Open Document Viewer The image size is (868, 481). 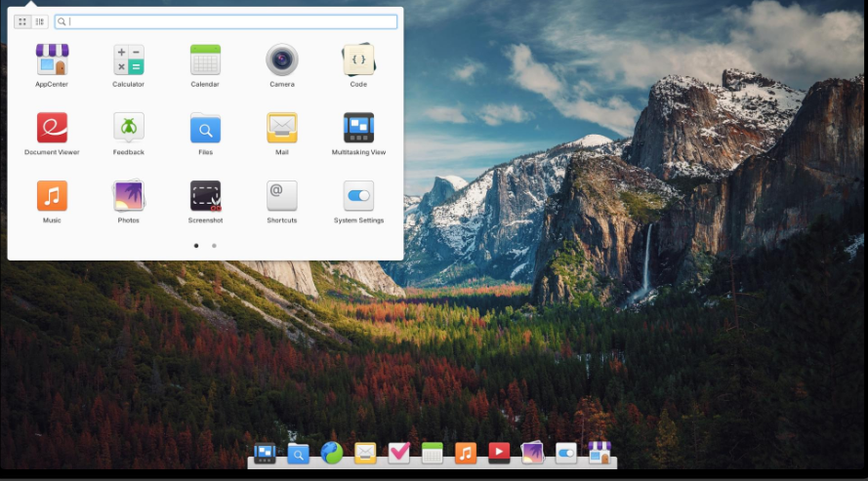52,129
